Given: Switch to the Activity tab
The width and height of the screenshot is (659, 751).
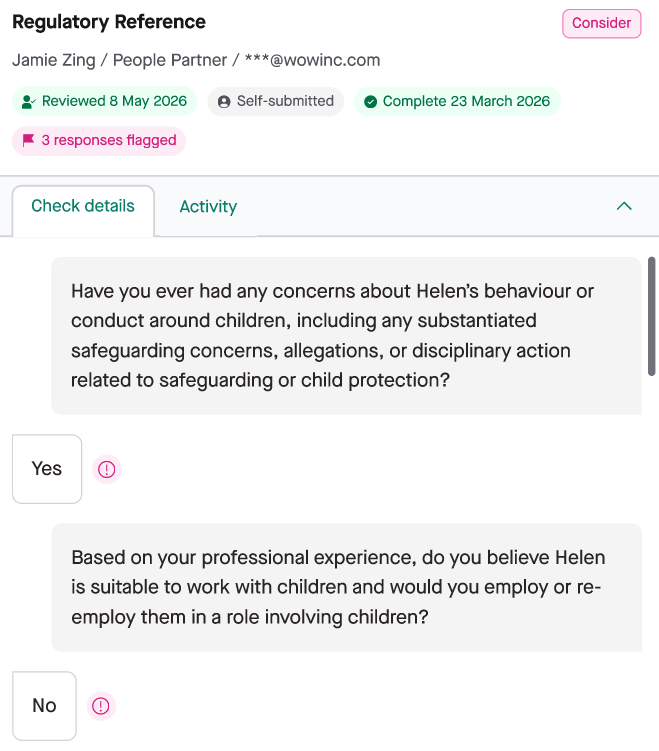Looking at the screenshot, I should [x=208, y=206].
